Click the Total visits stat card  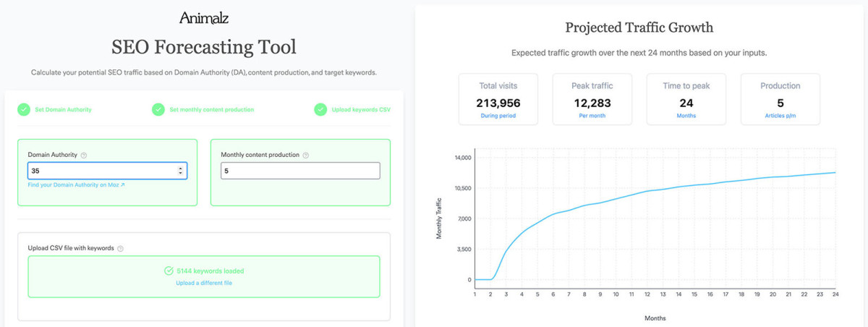(498, 98)
